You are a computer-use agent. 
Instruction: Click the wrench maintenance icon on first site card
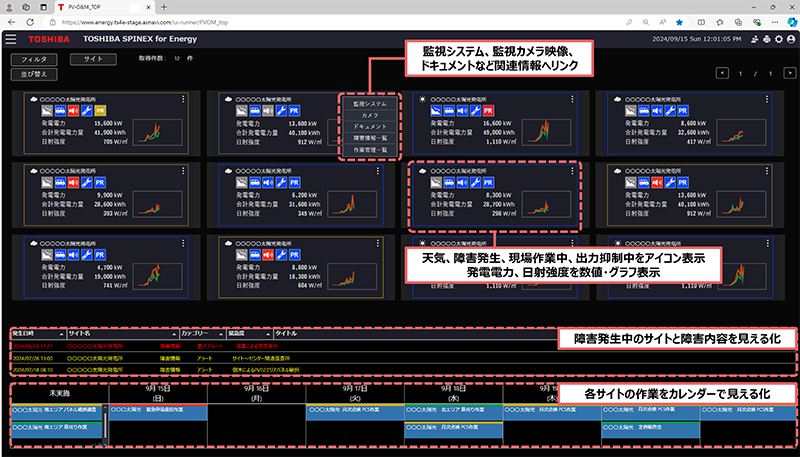pyautogui.click(x=85, y=111)
